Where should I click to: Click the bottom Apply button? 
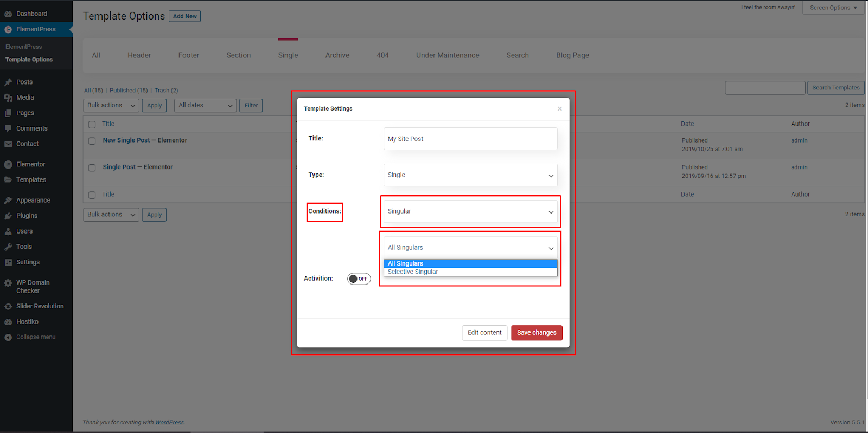155,215
